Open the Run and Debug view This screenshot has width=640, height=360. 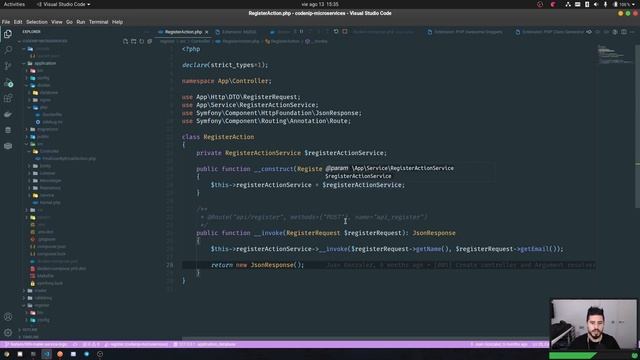coord(8,82)
